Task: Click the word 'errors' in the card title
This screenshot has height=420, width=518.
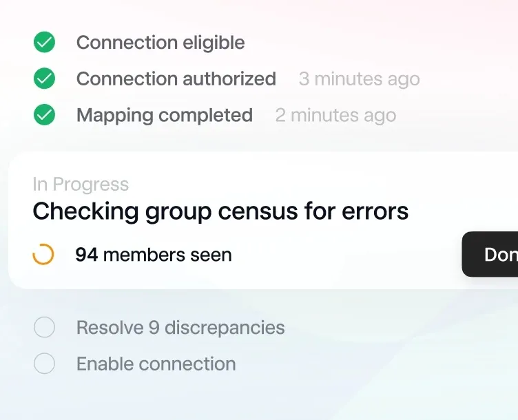Action: point(376,211)
